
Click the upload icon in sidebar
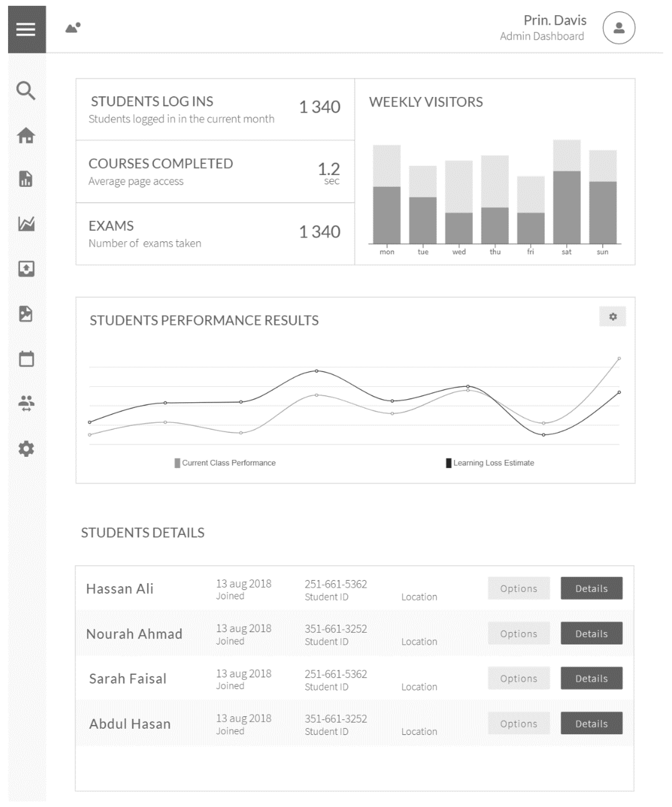(26, 269)
